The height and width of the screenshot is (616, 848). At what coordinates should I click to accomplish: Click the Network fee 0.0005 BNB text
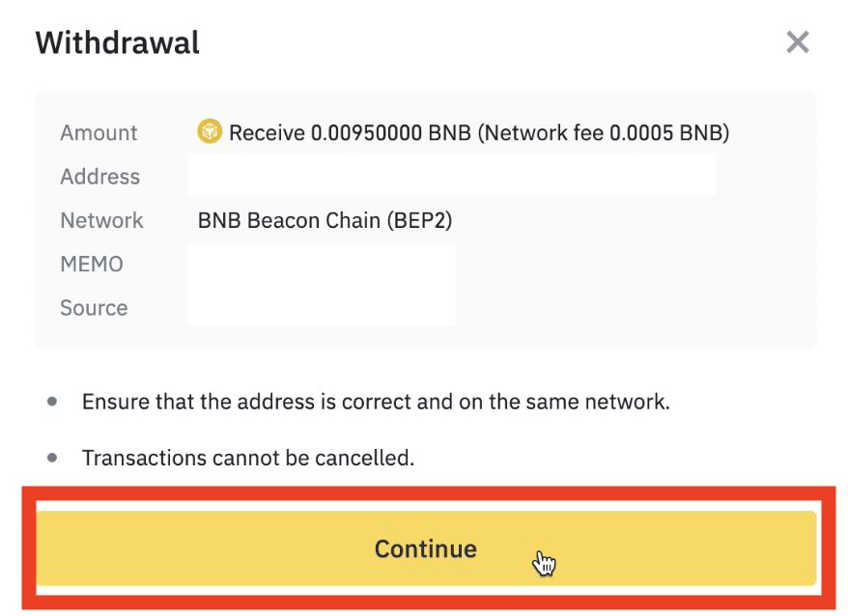coord(604,133)
